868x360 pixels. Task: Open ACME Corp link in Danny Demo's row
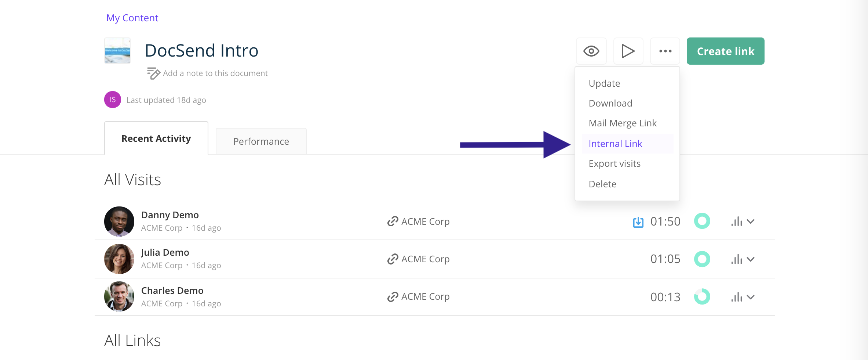pos(425,222)
